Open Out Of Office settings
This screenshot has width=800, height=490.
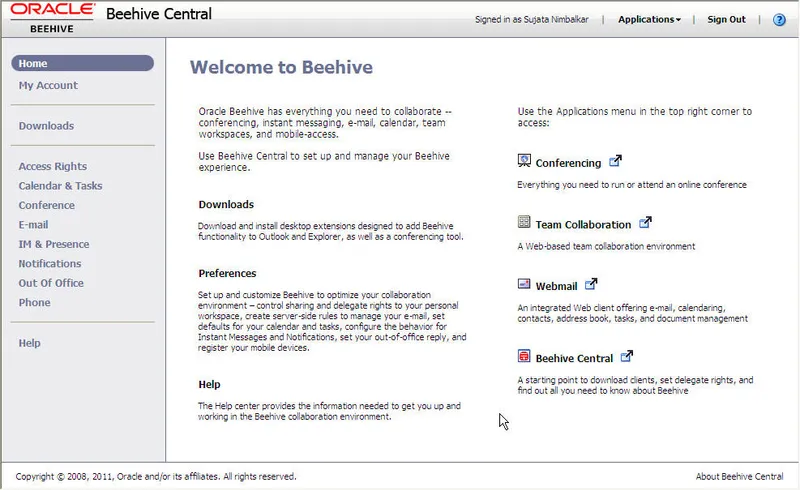(51, 283)
